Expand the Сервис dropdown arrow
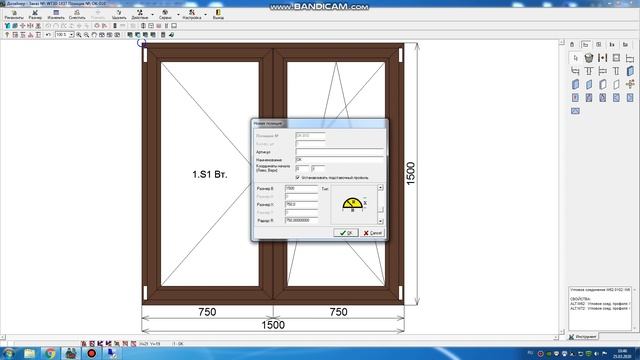The image size is (640, 360). pos(178,15)
